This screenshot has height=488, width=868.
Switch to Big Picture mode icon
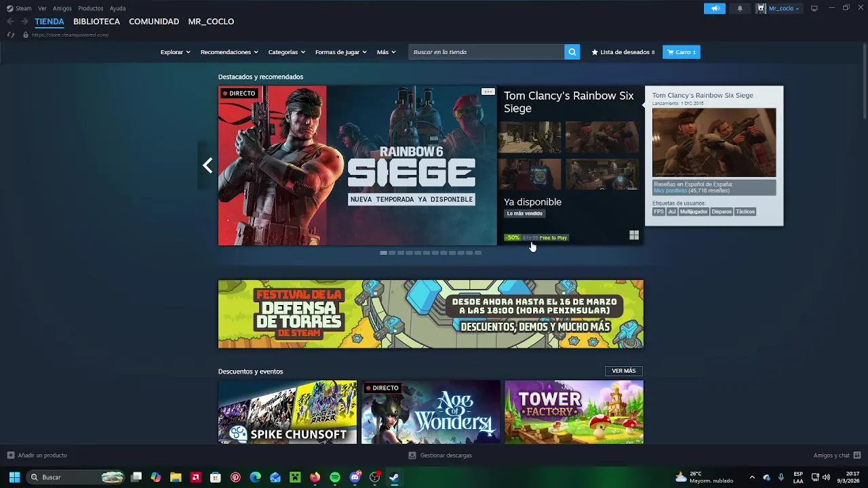814,8
